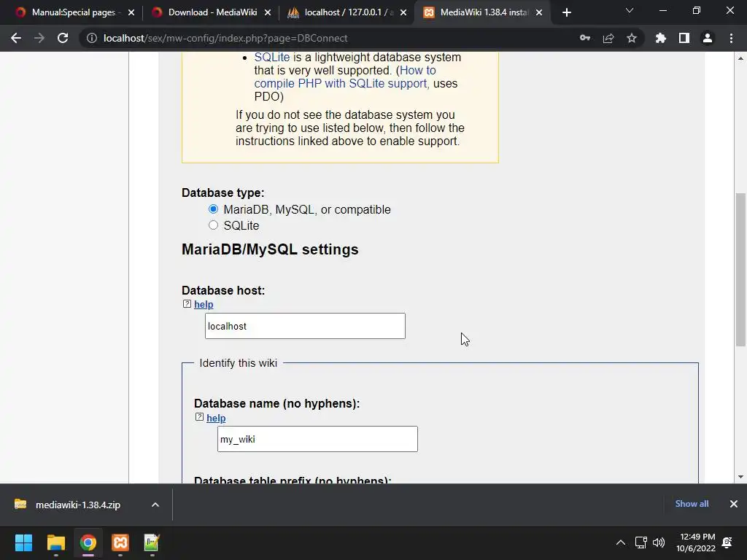Click the Chrome taskbar icon
The image size is (747, 560).
[88, 542]
